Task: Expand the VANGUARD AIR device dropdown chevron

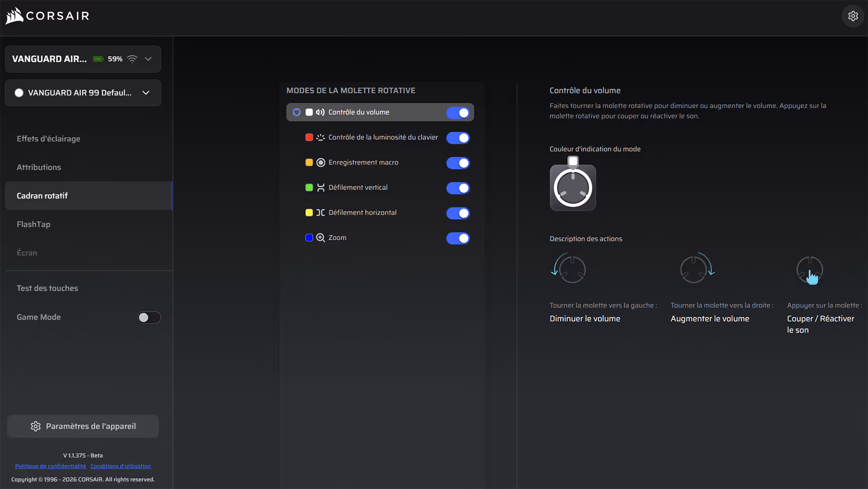Action: coord(148,59)
